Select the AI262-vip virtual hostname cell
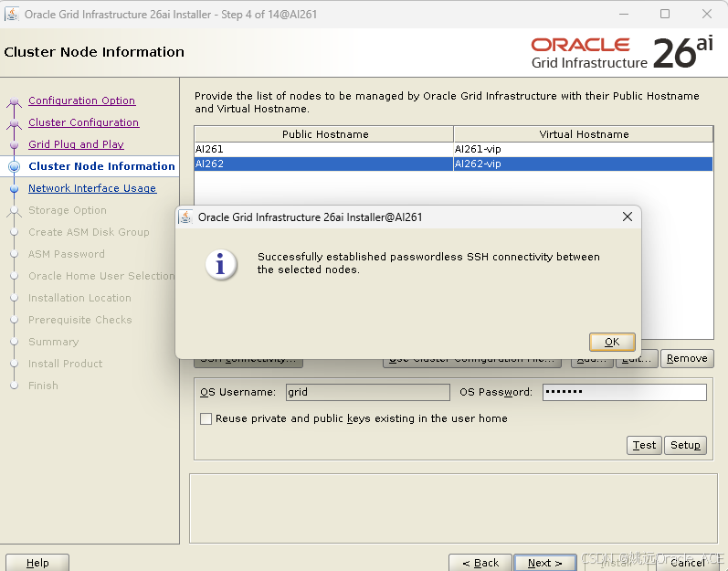 click(583, 164)
